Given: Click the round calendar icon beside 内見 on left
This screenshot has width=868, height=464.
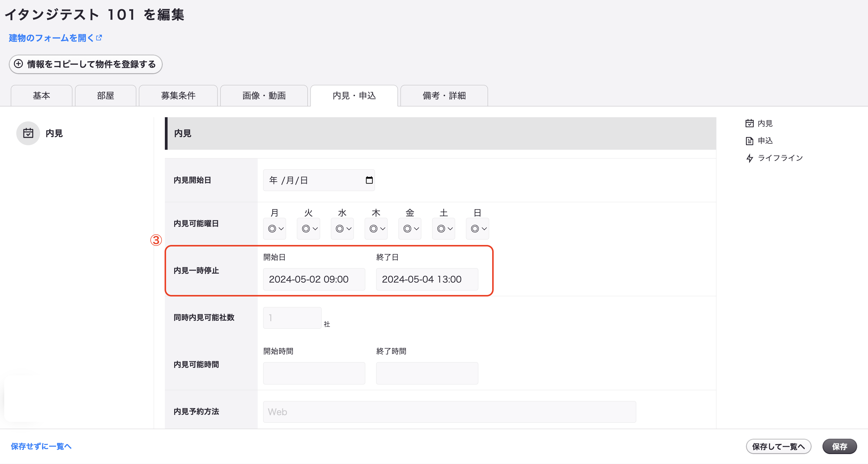Looking at the screenshot, I should click(x=28, y=133).
